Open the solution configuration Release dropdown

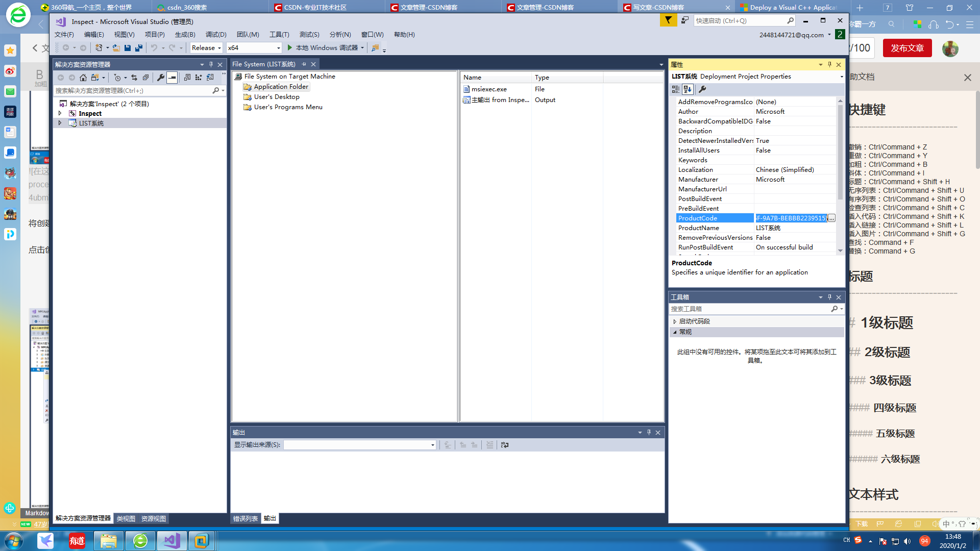(x=218, y=47)
